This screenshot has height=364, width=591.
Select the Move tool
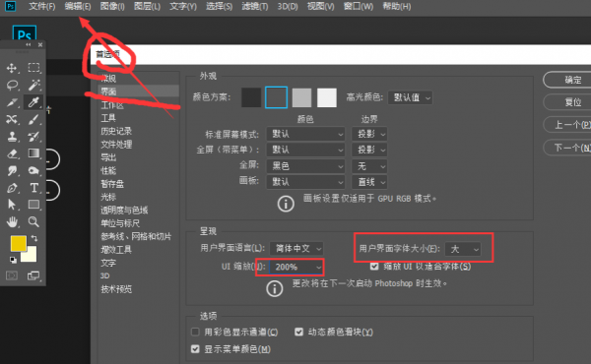click(12, 68)
